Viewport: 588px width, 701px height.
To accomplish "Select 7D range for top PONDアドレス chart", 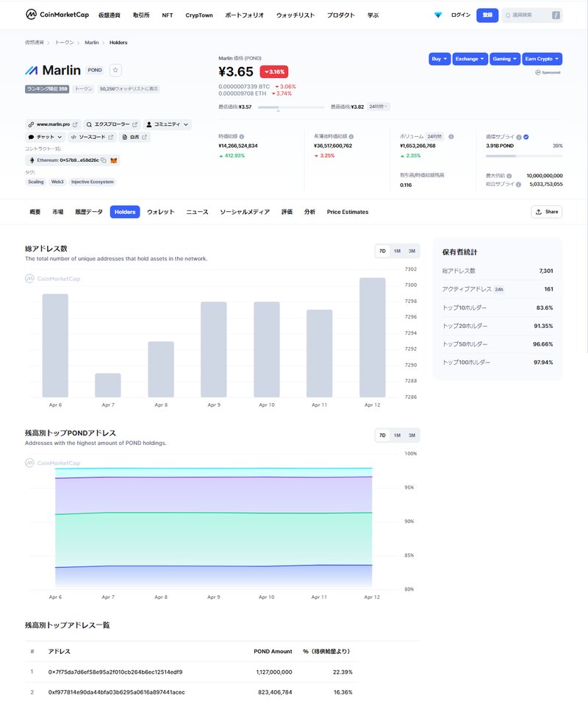I will pyautogui.click(x=382, y=435).
